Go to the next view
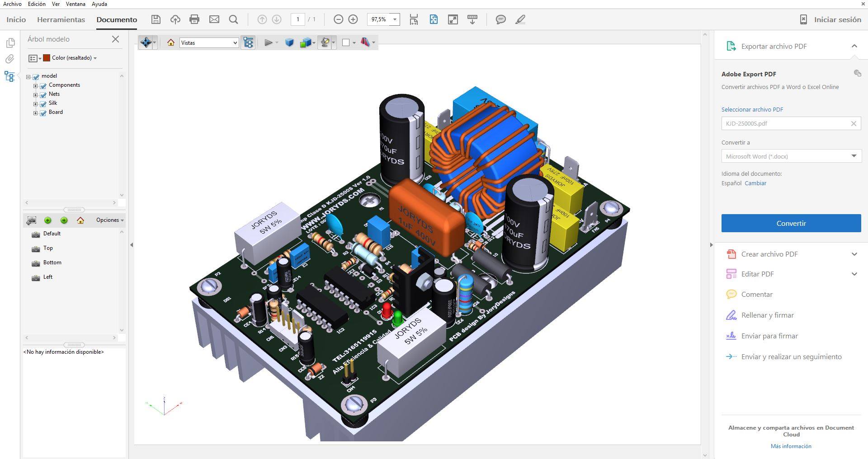 (x=64, y=220)
